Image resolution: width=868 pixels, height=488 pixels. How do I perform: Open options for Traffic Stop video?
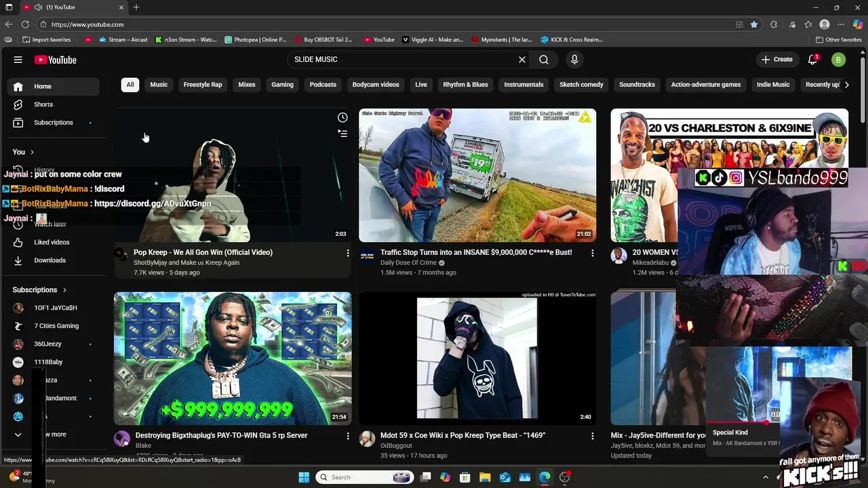pyautogui.click(x=592, y=253)
